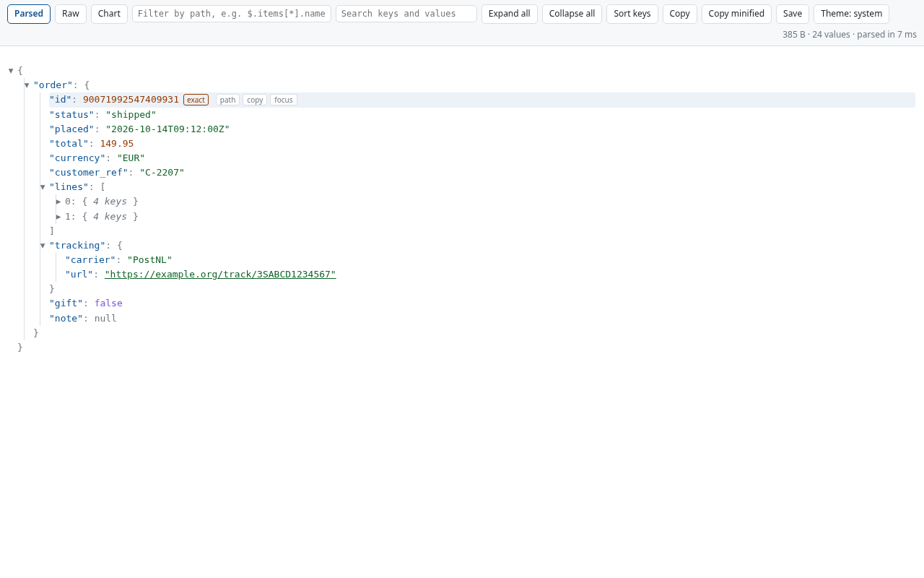This screenshot has width=924, height=578.
Task: Click the placed timestamp value
Action: coord(168,129)
